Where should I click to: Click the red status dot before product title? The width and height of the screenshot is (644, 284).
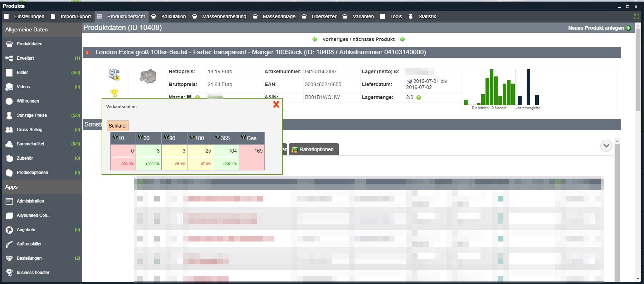pos(87,53)
